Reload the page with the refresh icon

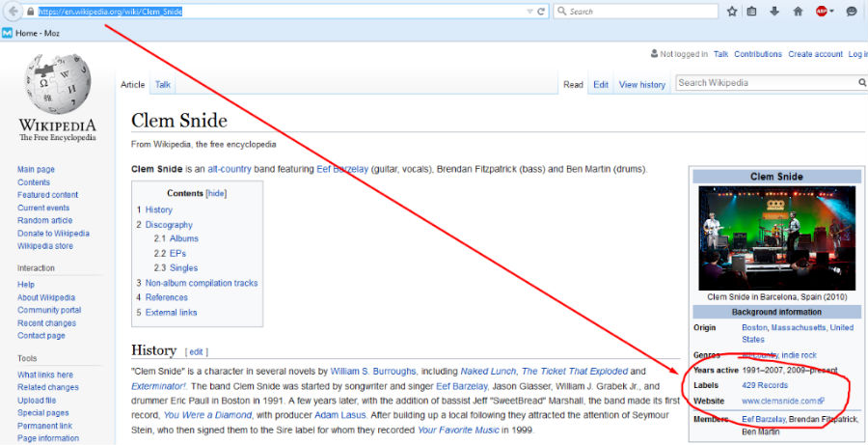tap(541, 11)
